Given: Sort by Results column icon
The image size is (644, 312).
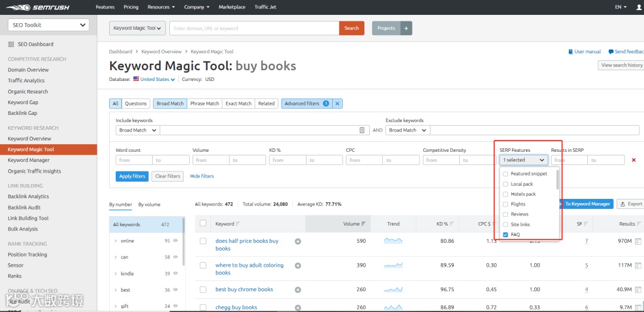Looking at the screenshot, I should (x=639, y=224).
